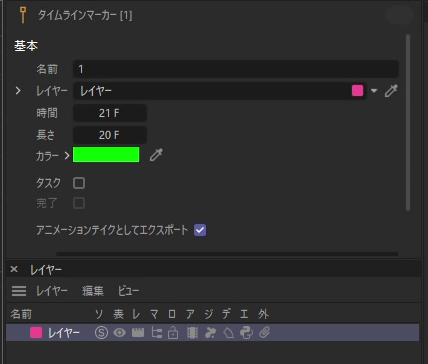The image size is (428, 364).
Task: Click the attribute panel vertical scrollbar
Action: tap(408, 122)
